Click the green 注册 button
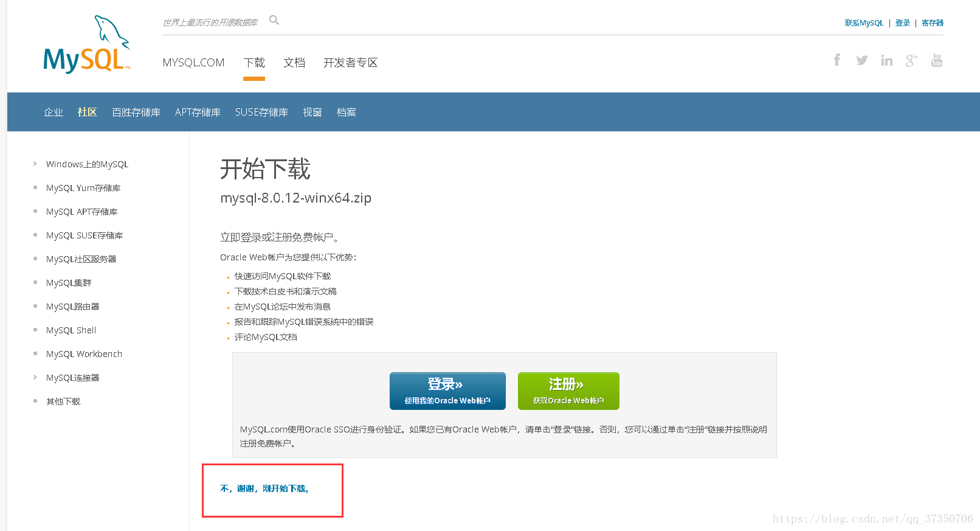980x531 pixels. point(568,390)
